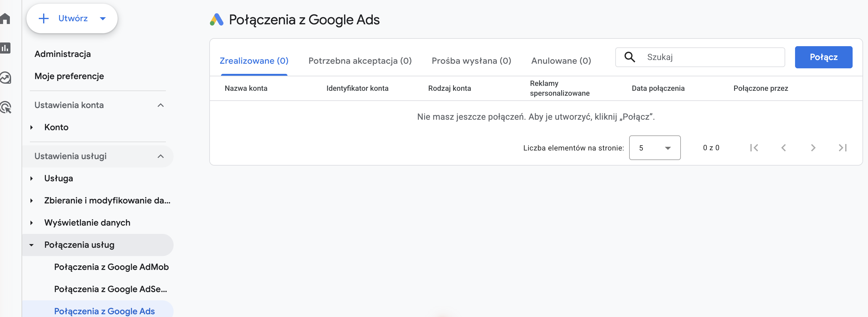868x317 pixels.
Task: Click the blue Połącz button
Action: pyautogui.click(x=823, y=57)
